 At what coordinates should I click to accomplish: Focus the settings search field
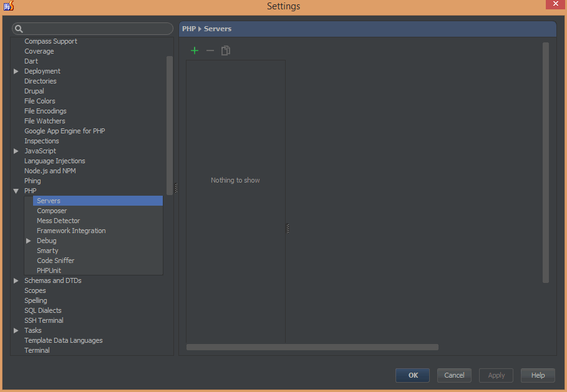click(92, 29)
